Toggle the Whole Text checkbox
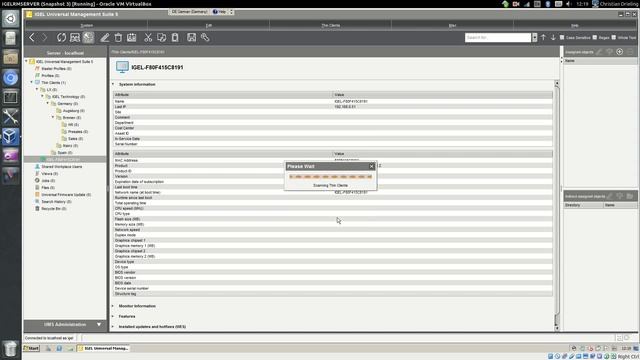The image size is (640, 360). pyautogui.click(x=613, y=38)
